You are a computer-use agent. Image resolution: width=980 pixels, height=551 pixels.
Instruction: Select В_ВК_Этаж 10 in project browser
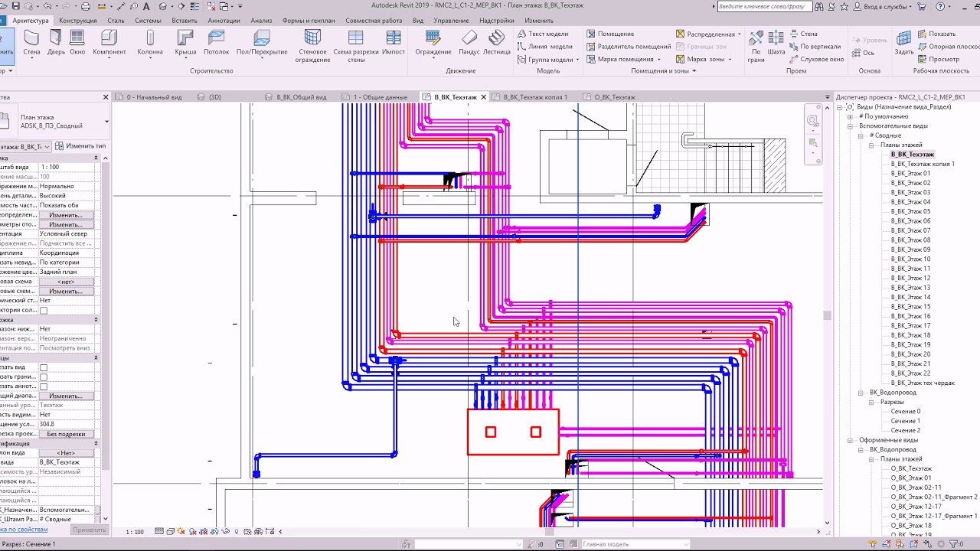[x=910, y=259]
